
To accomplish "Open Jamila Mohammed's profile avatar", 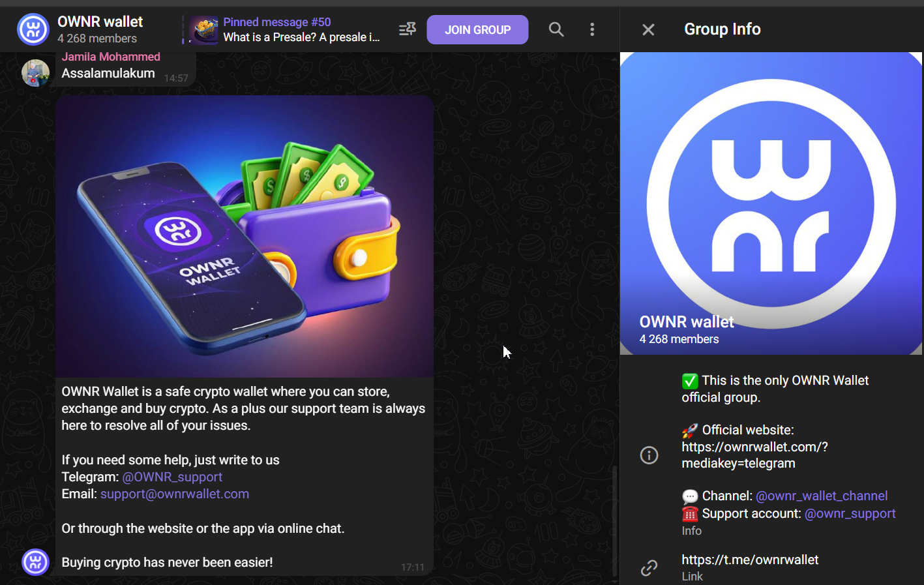I will coord(35,73).
